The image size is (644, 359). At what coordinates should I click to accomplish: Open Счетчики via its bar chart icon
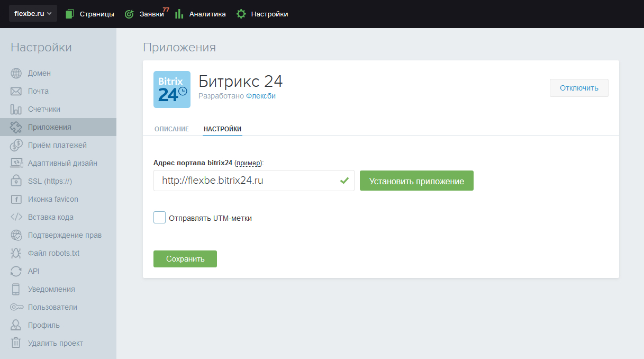coord(16,109)
